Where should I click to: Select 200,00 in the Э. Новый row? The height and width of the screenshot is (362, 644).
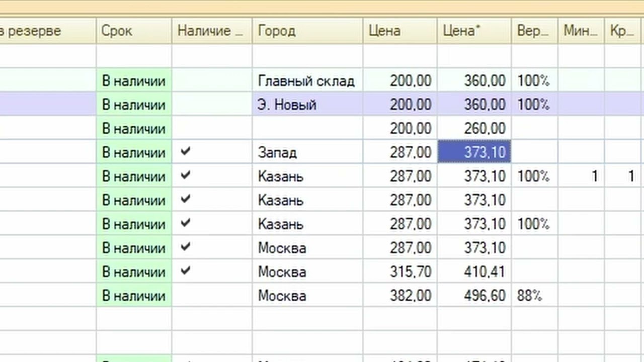[400, 105]
